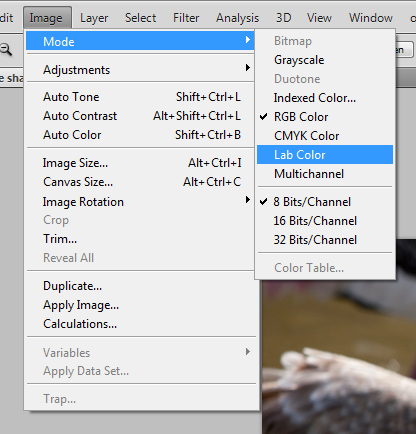
Task: Choose Duplicate from Image menu
Action: [140, 286]
